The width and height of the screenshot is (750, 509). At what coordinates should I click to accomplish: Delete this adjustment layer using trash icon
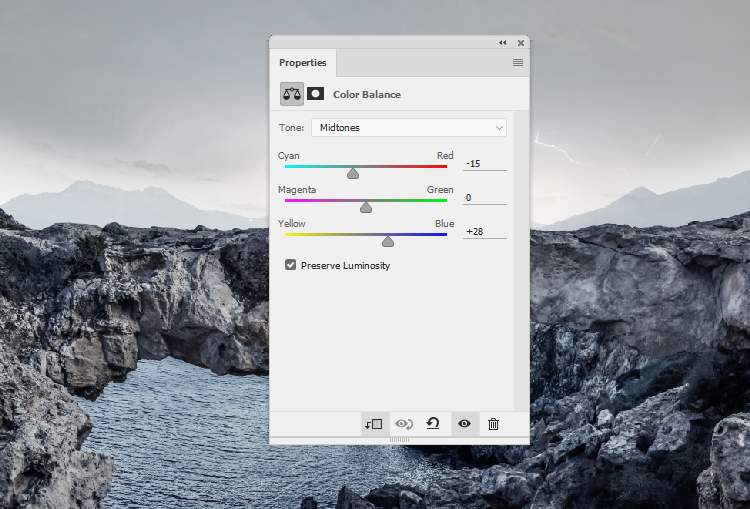pyautogui.click(x=493, y=424)
